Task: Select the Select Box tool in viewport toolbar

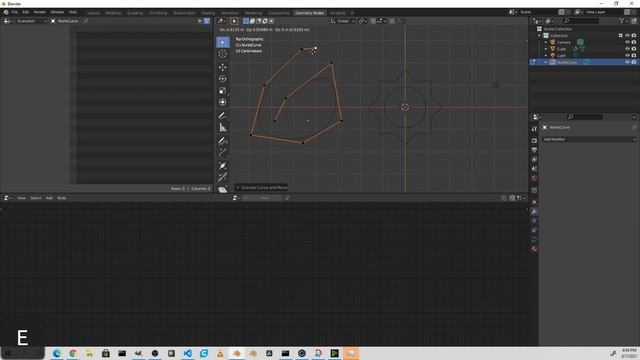Action: pyautogui.click(x=222, y=42)
